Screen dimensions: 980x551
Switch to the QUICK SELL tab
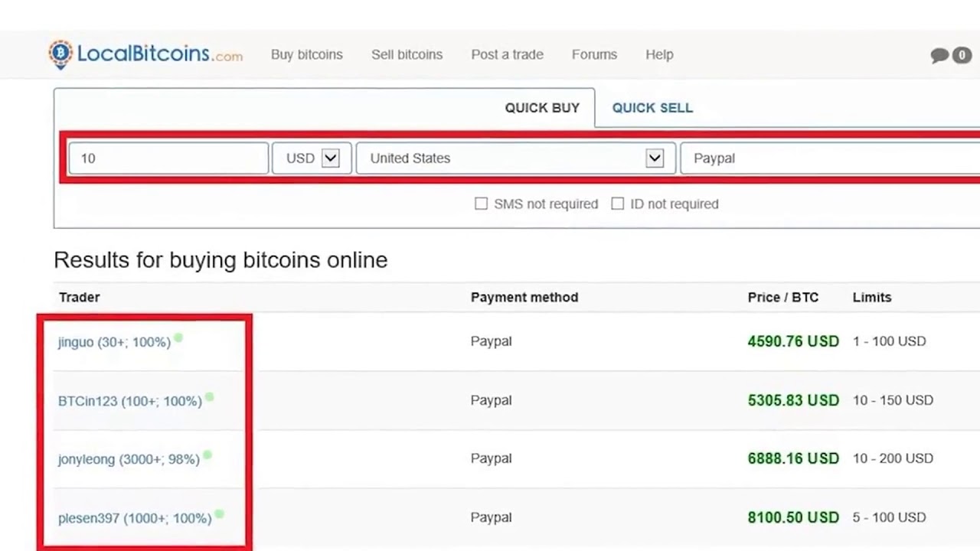coord(652,108)
